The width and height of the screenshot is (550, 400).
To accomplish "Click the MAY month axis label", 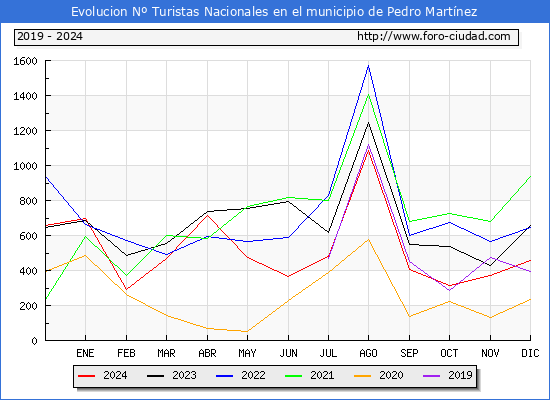I will (247, 353).
